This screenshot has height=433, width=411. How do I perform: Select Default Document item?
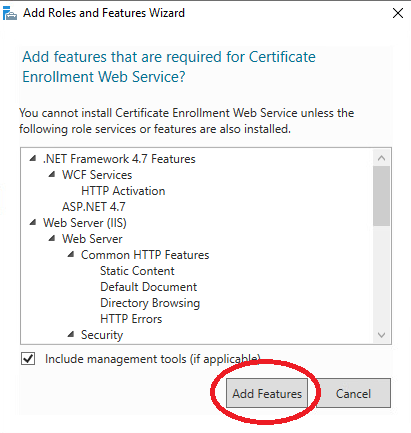click(x=149, y=287)
